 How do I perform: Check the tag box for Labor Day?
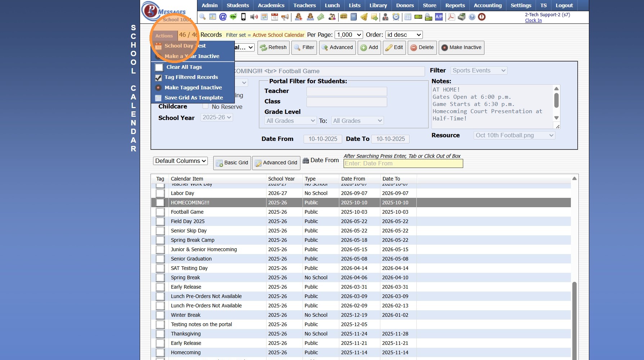coord(160,193)
